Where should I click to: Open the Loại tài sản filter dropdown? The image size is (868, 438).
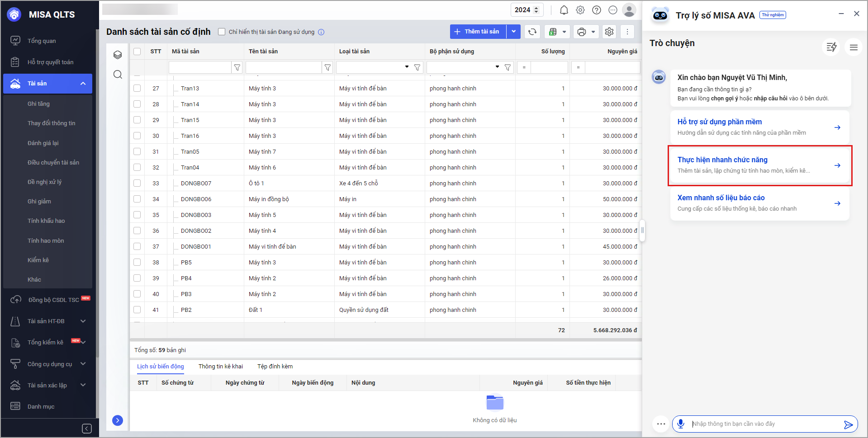407,67
